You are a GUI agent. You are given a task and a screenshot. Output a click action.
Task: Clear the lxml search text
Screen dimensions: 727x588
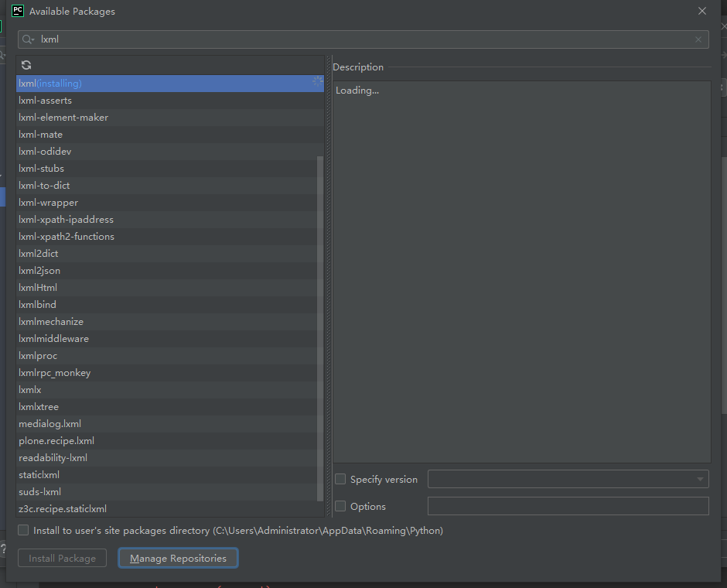698,39
